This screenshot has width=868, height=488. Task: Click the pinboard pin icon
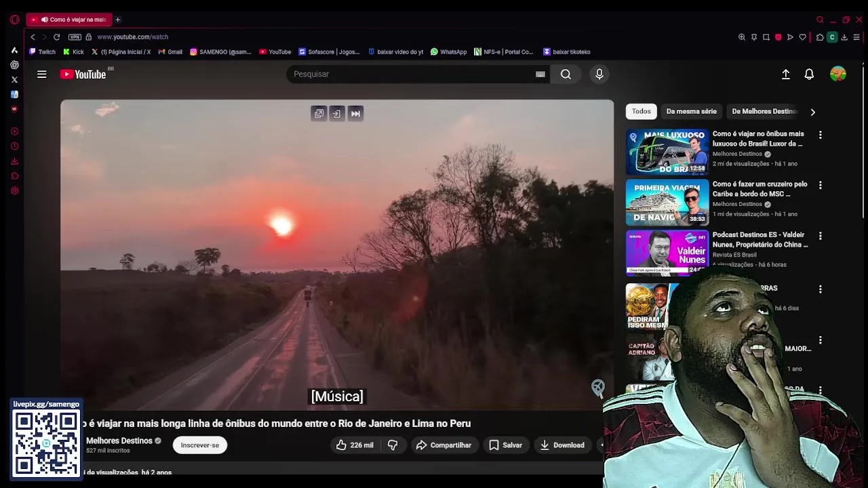click(x=754, y=37)
